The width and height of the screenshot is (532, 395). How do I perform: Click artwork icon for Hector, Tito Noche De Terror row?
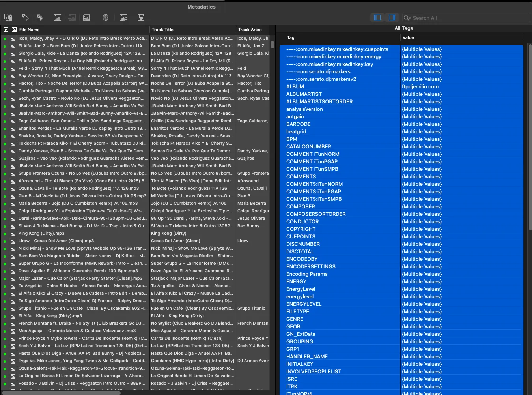coord(13,84)
